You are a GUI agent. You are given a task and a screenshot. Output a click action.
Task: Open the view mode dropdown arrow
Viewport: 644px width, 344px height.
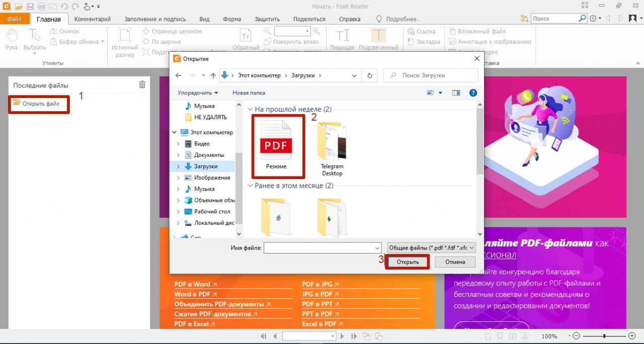(440, 93)
